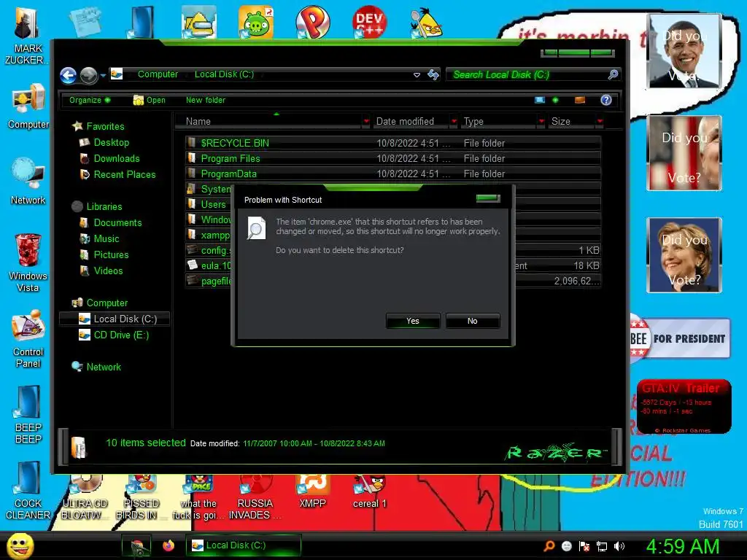Open the XMPP desktop shortcut

click(312, 492)
